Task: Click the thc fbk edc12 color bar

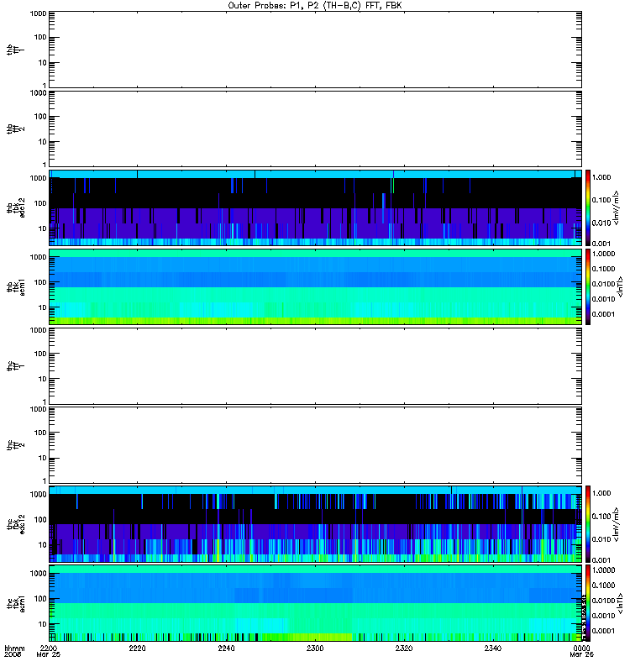Action: tap(588, 523)
